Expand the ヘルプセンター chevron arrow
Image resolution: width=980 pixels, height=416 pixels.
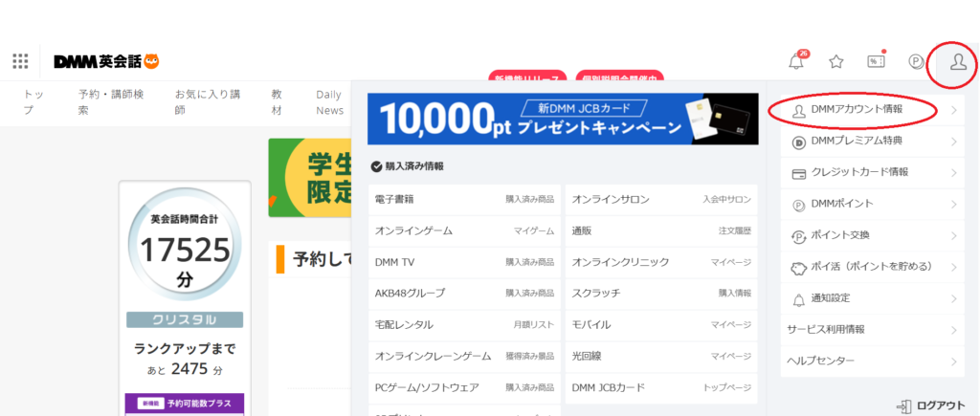coord(954,361)
